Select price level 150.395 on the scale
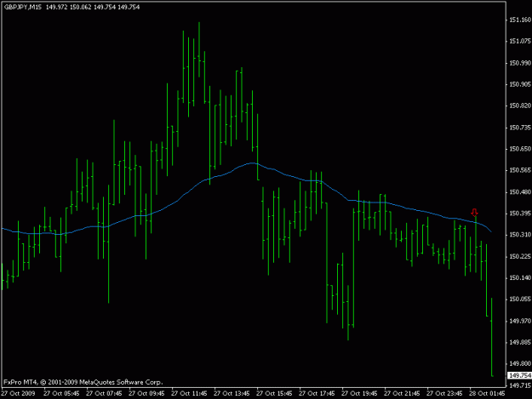The width and height of the screenshot is (532, 399). tap(520, 214)
